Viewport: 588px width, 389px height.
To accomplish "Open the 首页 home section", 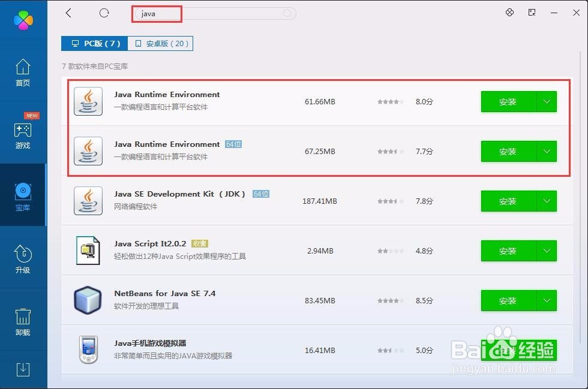I will [23, 73].
